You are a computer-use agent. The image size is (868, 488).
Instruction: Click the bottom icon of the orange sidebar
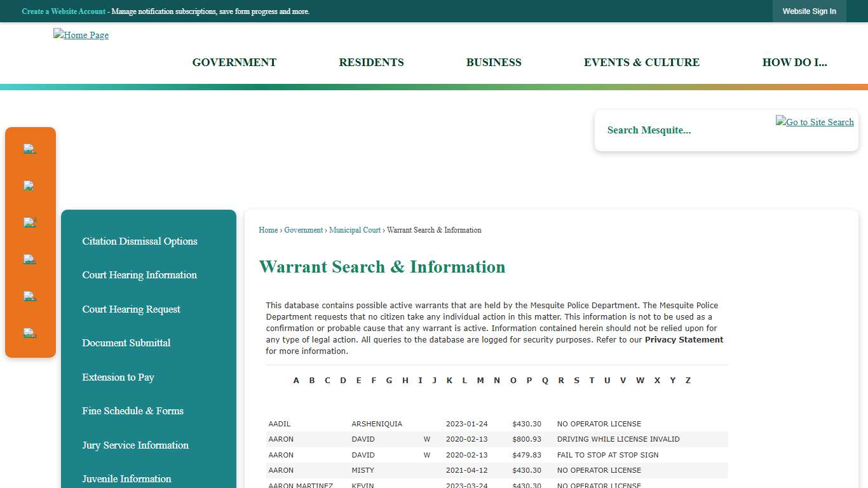pyautogui.click(x=30, y=332)
